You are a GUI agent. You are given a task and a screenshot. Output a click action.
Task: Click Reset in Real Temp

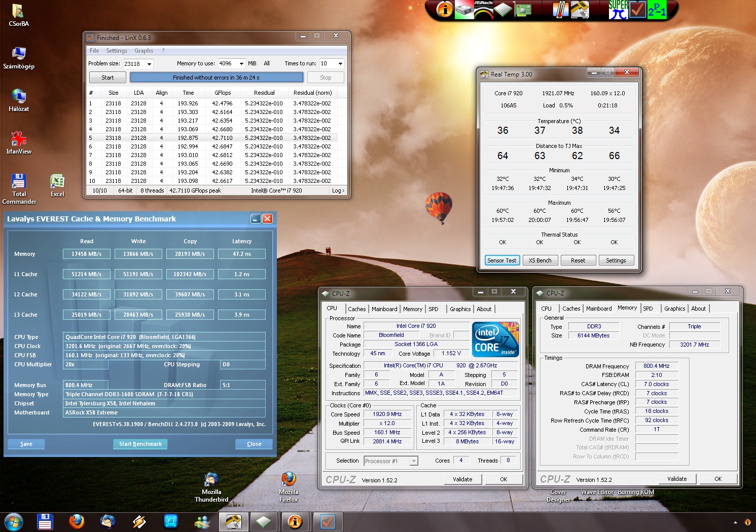[x=578, y=260]
